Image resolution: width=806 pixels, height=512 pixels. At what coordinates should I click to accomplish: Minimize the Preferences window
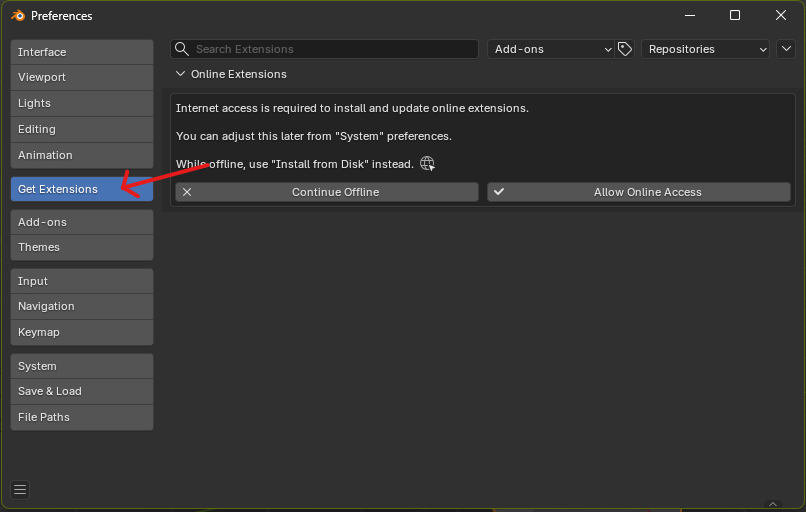pyautogui.click(x=689, y=15)
